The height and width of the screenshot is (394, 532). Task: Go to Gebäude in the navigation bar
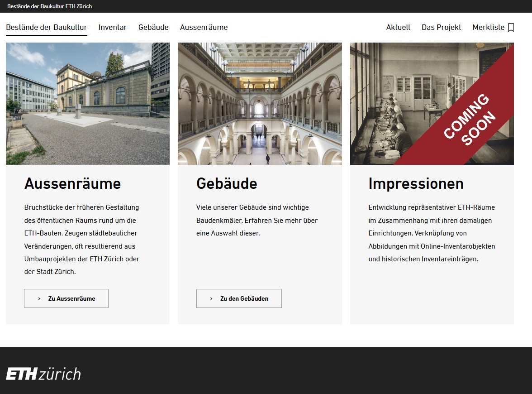[153, 27]
